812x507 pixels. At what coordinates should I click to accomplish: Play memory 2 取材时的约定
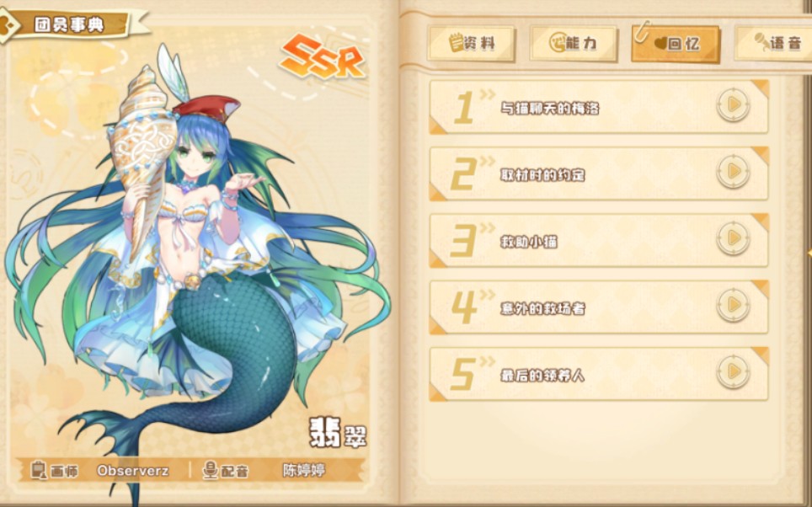tap(733, 172)
